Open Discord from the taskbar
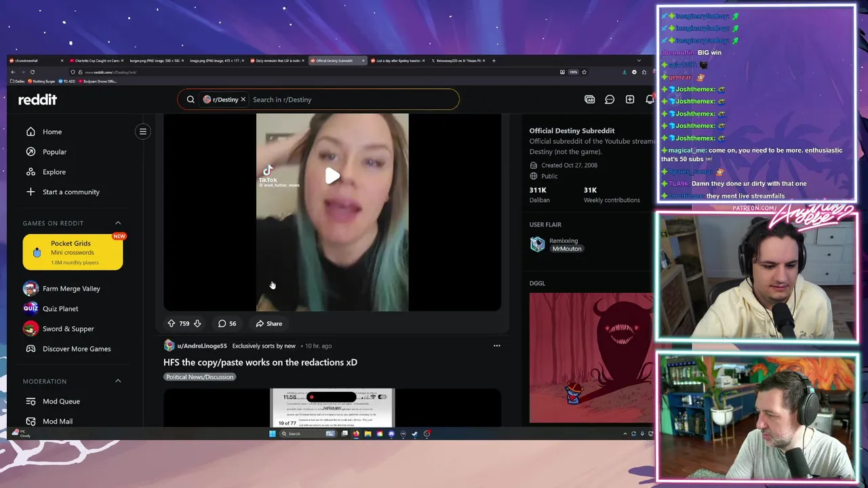The width and height of the screenshot is (868, 488). [391, 434]
